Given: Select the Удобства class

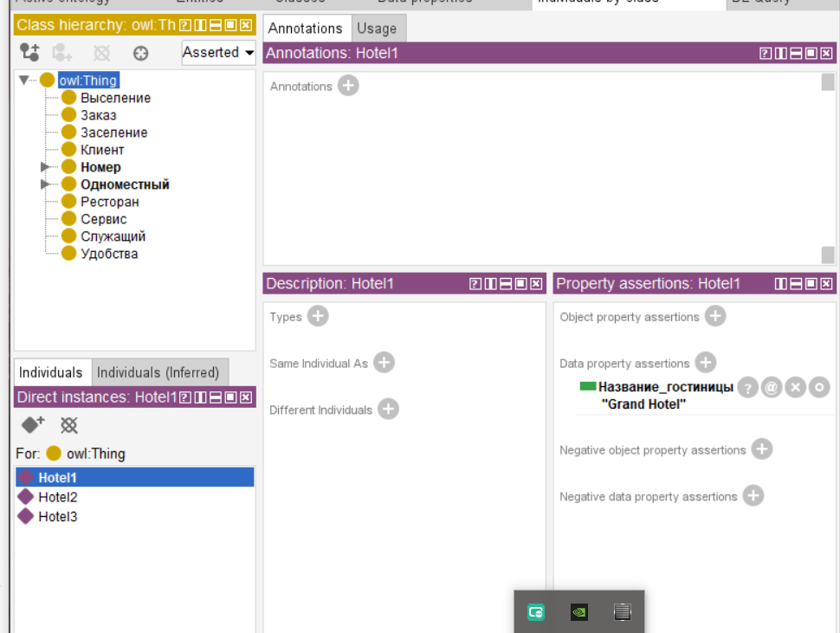Looking at the screenshot, I should pyautogui.click(x=109, y=254).
